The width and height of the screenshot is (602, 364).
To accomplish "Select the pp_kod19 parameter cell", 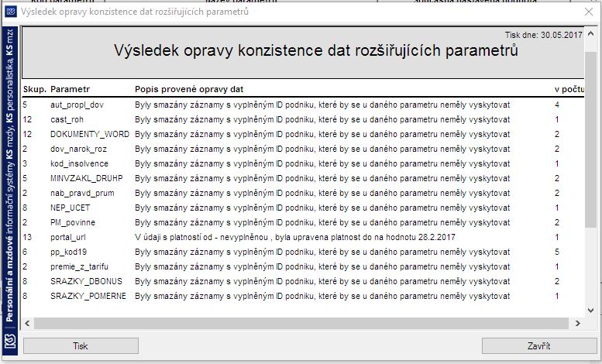I will coord(68,252).
